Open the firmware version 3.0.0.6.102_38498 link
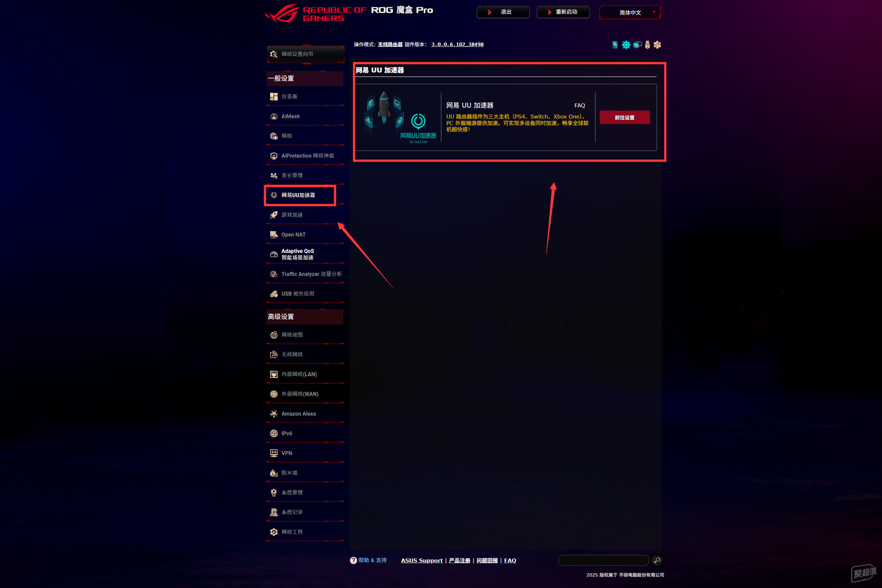 (x=457, y=45)
